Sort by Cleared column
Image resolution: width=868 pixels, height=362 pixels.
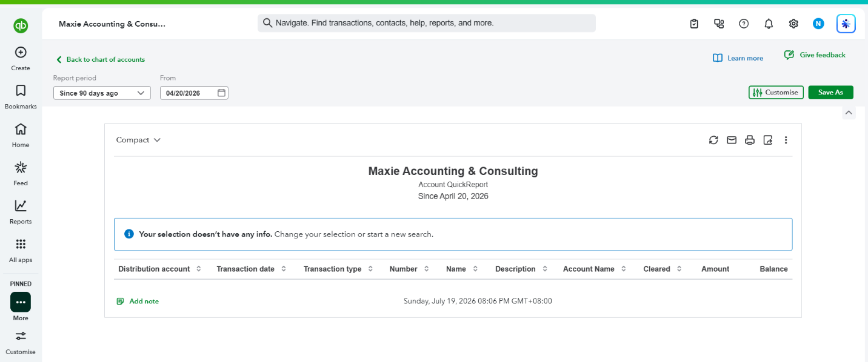point(663,269)
